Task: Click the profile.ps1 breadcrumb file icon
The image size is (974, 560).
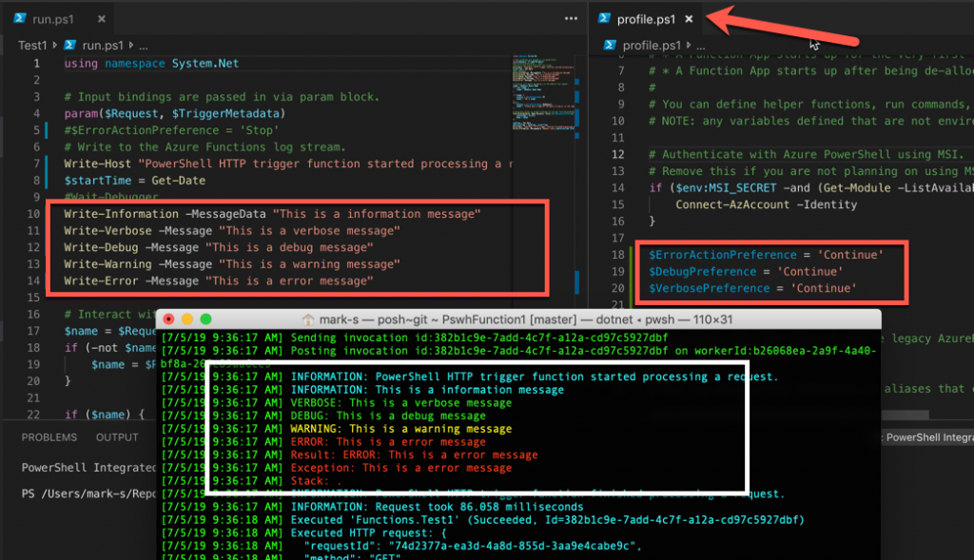Action: pyautogui.click(x=610, y=45)
